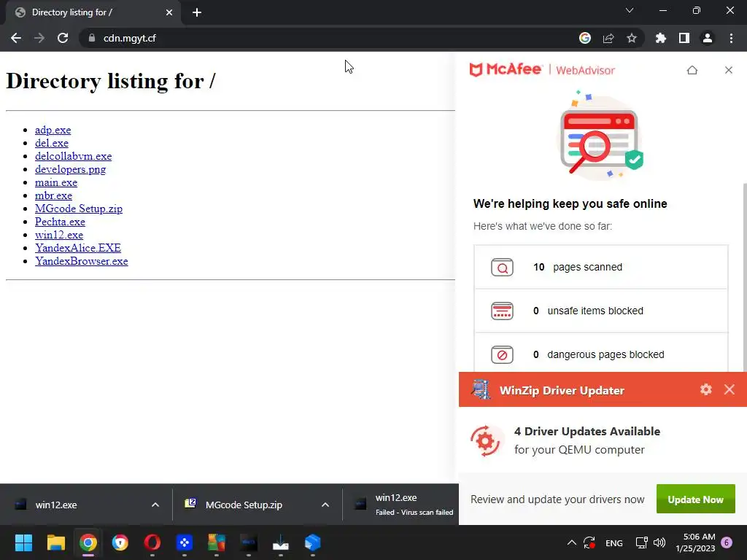Click the pages scanned icon
Image resolution: width=747 pixels, height=560 pixels.
[x=502, y=267]
